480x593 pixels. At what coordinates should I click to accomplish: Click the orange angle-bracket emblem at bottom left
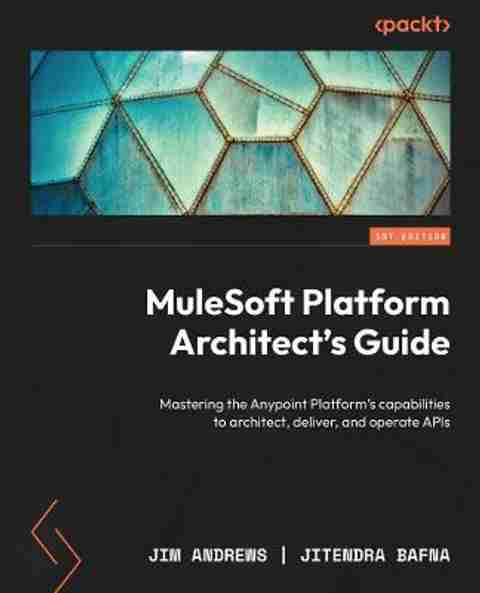(56, 545)
